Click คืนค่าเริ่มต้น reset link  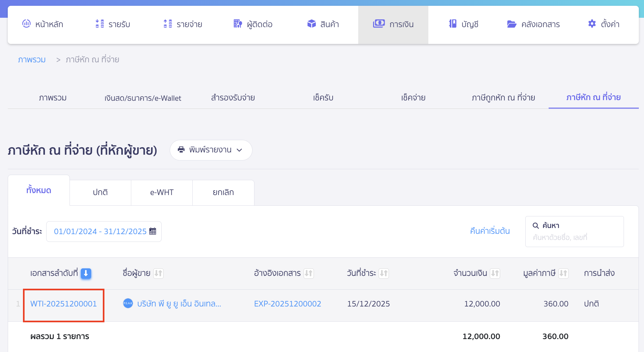(x=490, y=231)
